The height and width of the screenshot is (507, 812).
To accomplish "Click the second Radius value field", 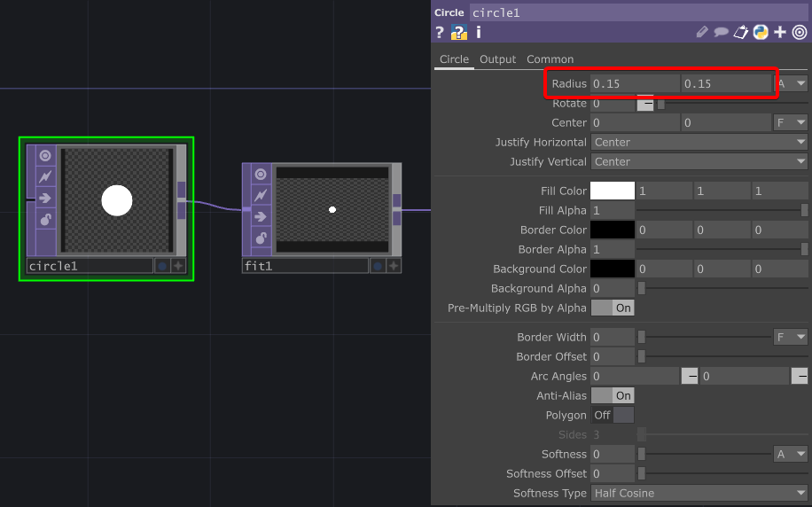I will pyautogui.click(x=727, y=83).
